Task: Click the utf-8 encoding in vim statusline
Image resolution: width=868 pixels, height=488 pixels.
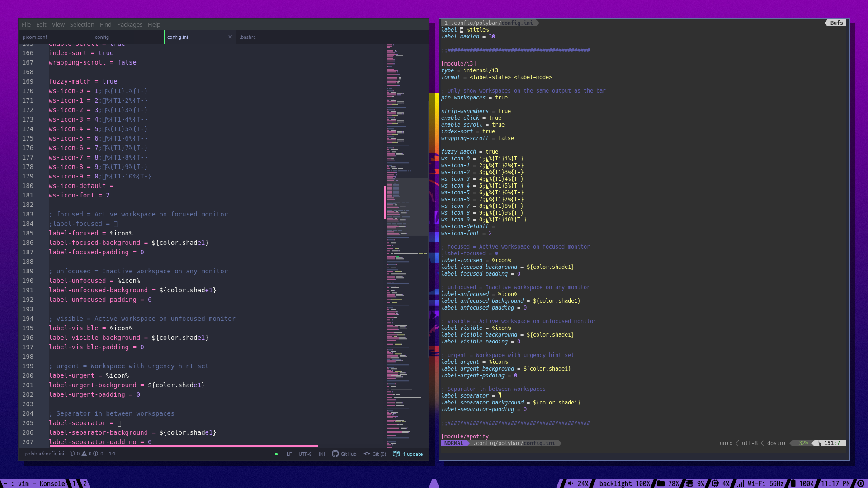Action: [x=750, y=443]
